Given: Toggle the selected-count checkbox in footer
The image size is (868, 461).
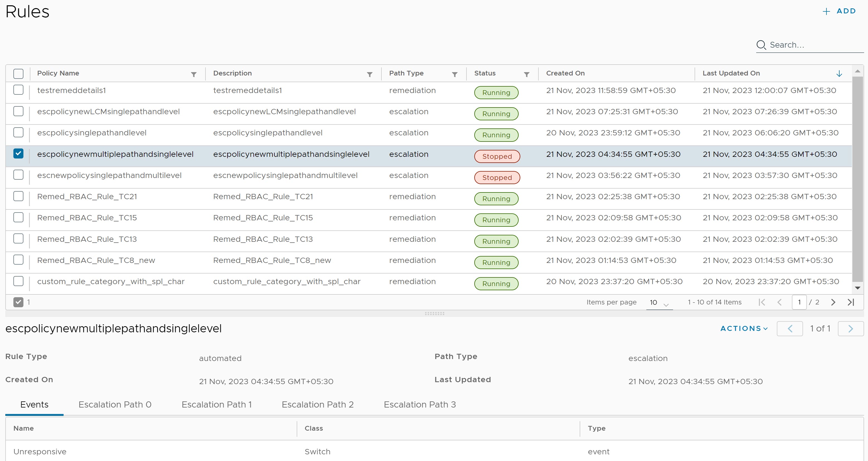Looking at the screenshot, I should [x=18, y=302].
